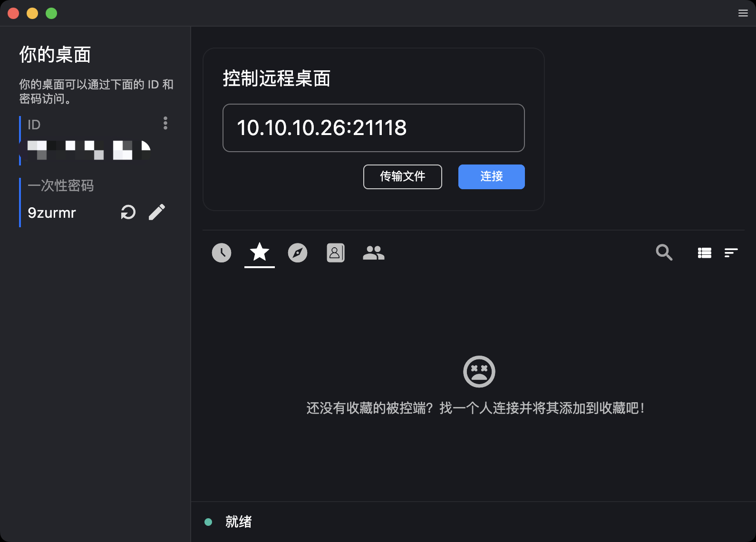
Task: Click the 传输文件 file transfer button
Action: click(x=402, y=177)
